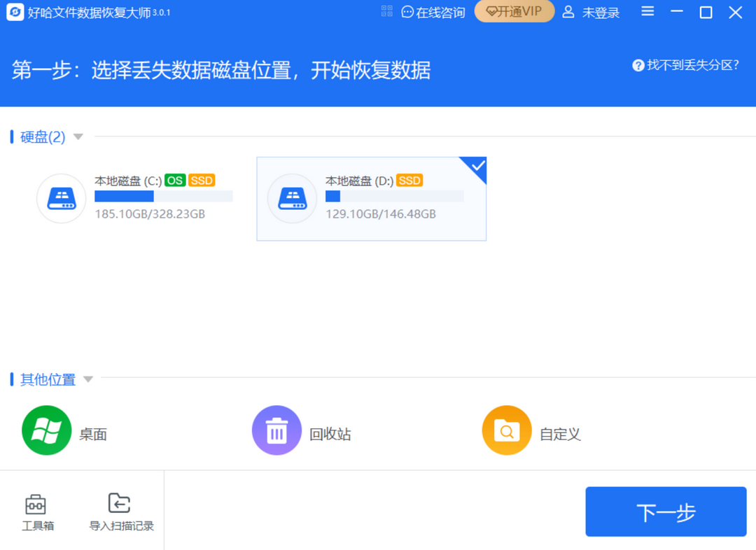Screen dimensions: 756x550
Task: Click the 未登录 user account icon
Action: point(568,12)
